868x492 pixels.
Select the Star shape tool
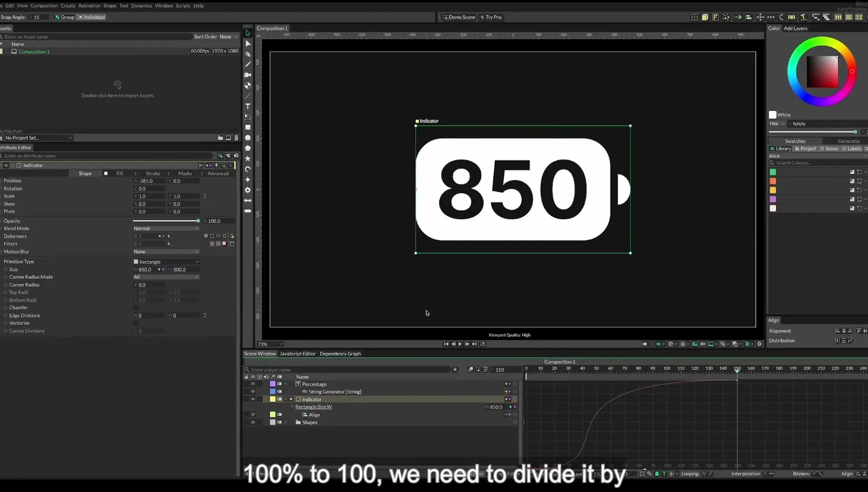coord(248,159)
